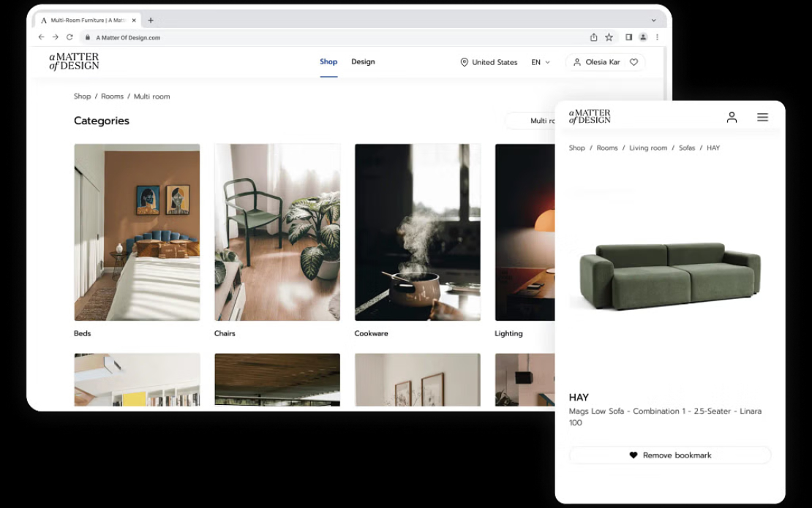Select the United States region link
Viewport: 812px width, 508px height.
click(x=495, y=62)
